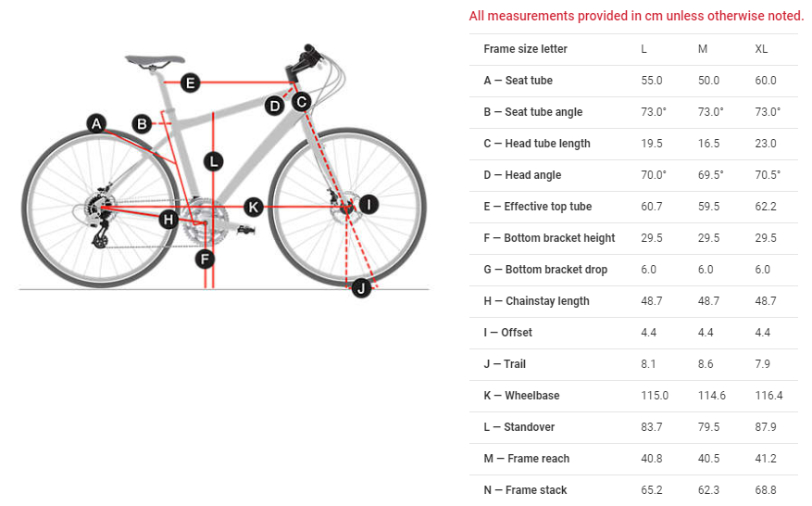812x506 pixels.
Task: Click the A marker on the rear wheel
Action: pos(97,123)
